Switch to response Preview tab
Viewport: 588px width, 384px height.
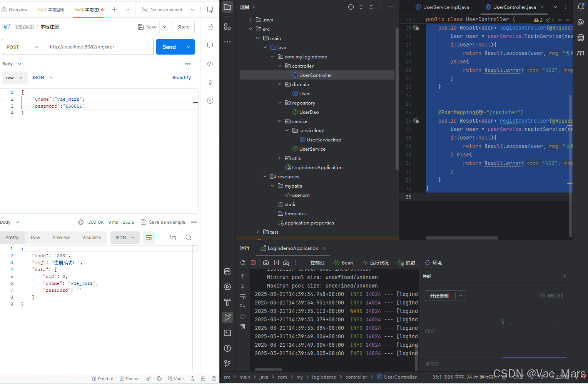(x=61, y=238)
